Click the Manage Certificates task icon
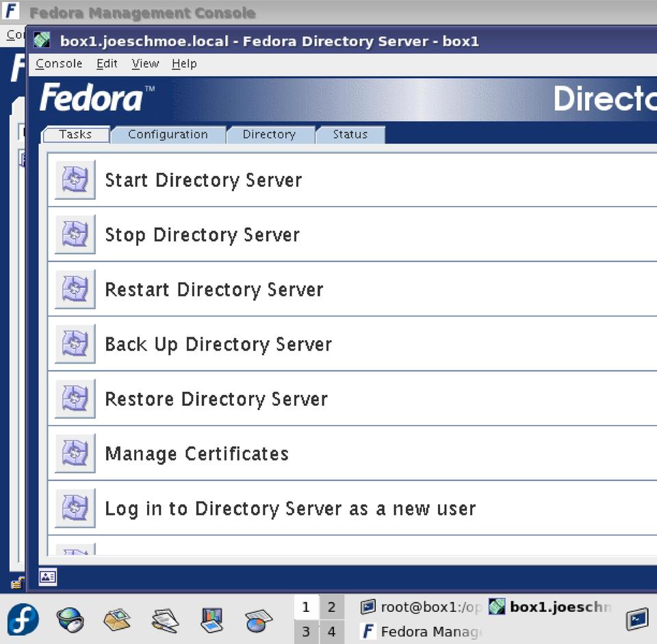Screen dimensions: 657x644 coord(75,454)
